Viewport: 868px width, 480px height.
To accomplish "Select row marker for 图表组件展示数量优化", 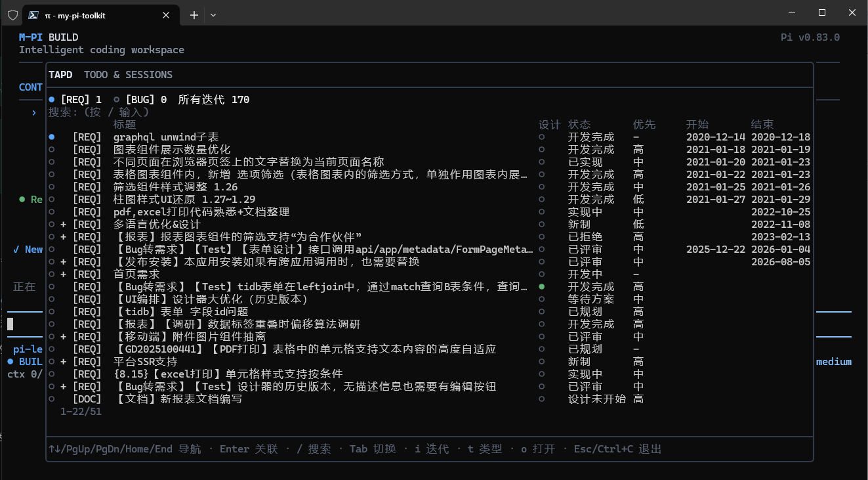I will point(51,150).
